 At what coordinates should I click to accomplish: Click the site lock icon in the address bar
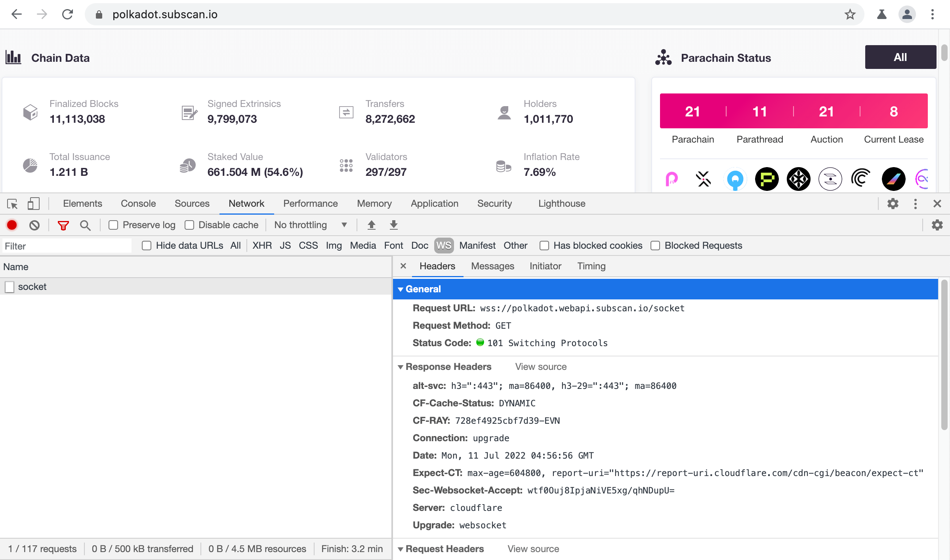pos(99,15)
